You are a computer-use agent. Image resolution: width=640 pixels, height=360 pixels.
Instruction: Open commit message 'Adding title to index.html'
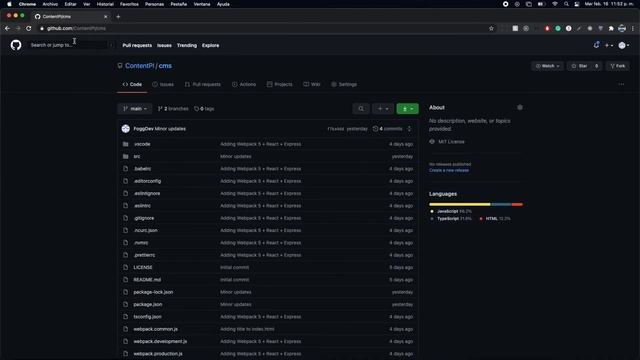[247, 329]
